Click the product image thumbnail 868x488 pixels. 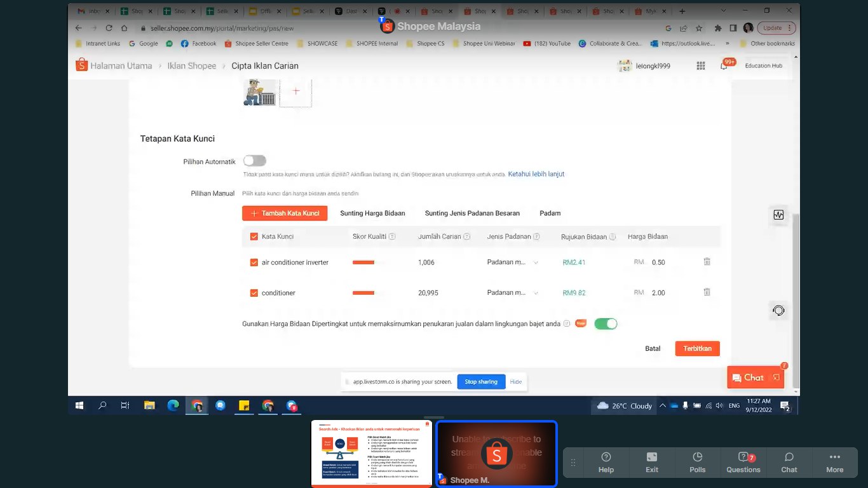click(259, 92)
